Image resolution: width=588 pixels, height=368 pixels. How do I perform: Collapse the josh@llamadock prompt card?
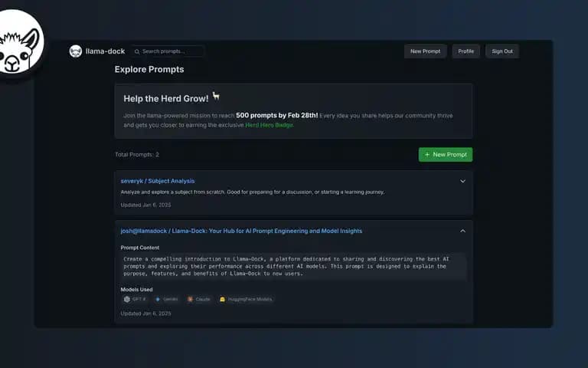pyautogui.click(x=462, y=231)
